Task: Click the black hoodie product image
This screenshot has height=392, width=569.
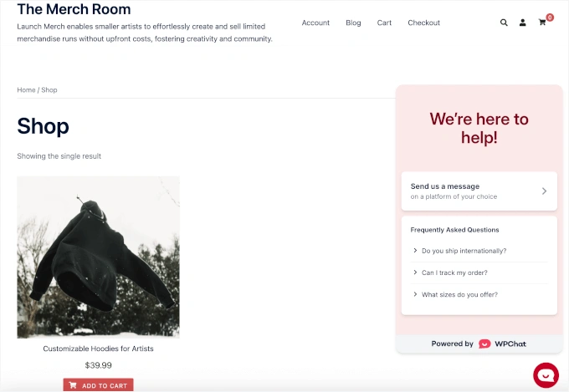Action: point(98,257)
